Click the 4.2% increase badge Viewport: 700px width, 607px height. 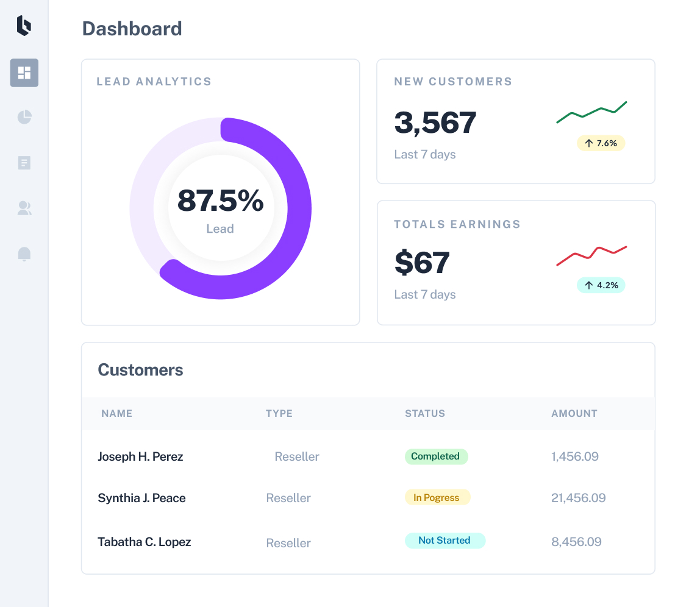tap(601, 285)
